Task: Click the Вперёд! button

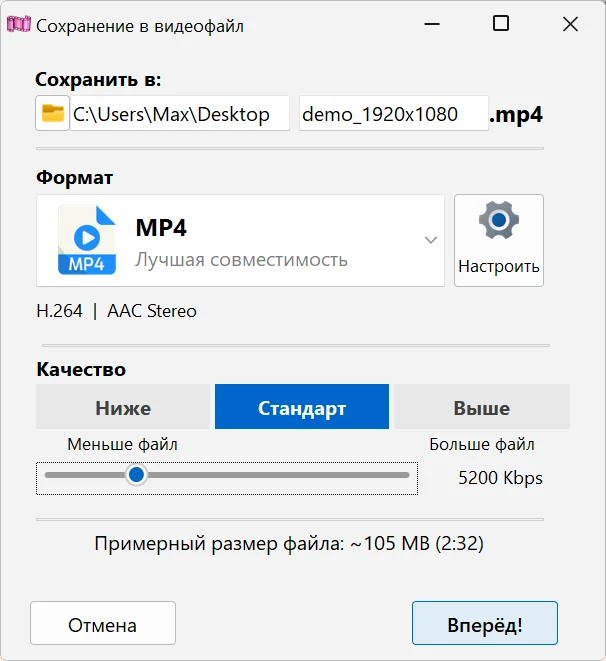Action: (485, 623)
